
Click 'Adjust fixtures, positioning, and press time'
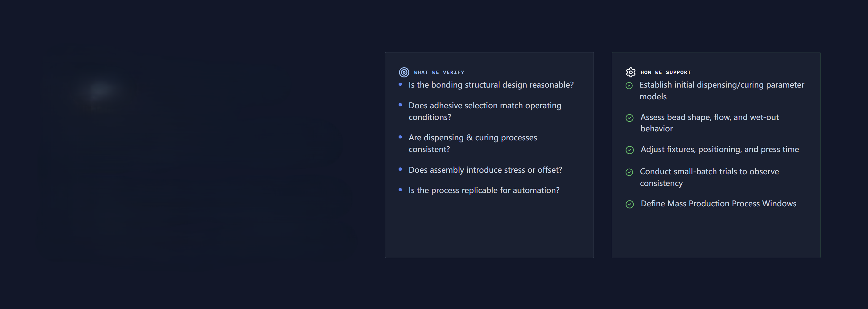[x=720, y=150]
